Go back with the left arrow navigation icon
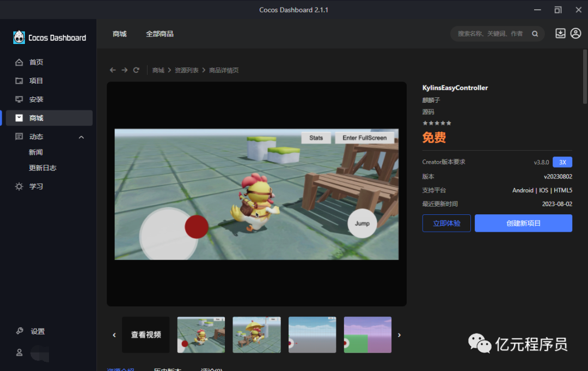The height and width of the screenshot is (371, 588). point(113,70)
